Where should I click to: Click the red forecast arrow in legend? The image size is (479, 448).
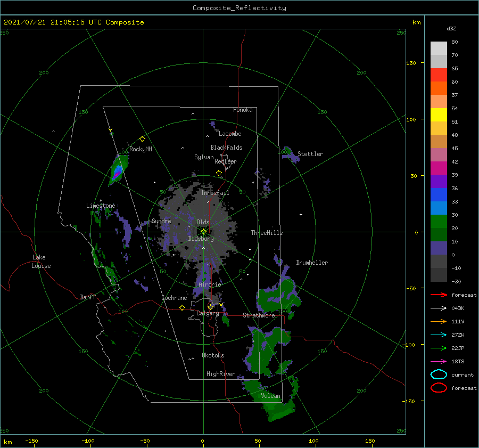439,295
